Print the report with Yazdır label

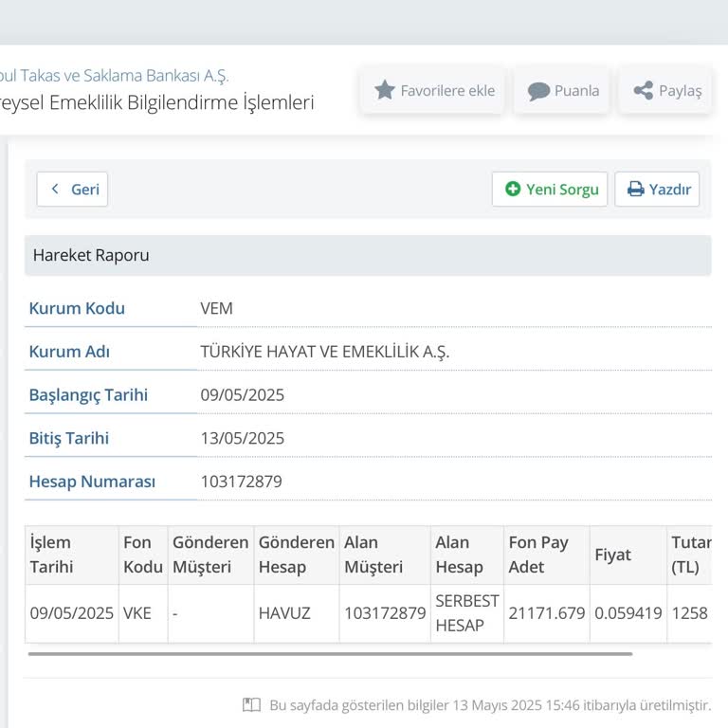[x=670, y=190]
